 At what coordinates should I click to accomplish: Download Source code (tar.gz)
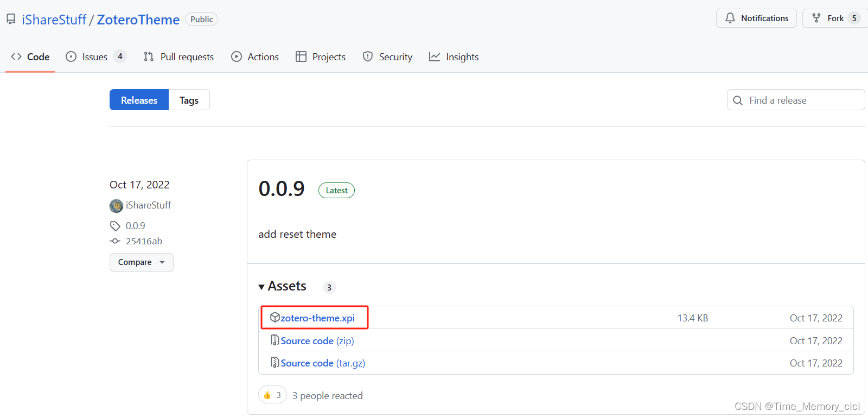(323, 363)
